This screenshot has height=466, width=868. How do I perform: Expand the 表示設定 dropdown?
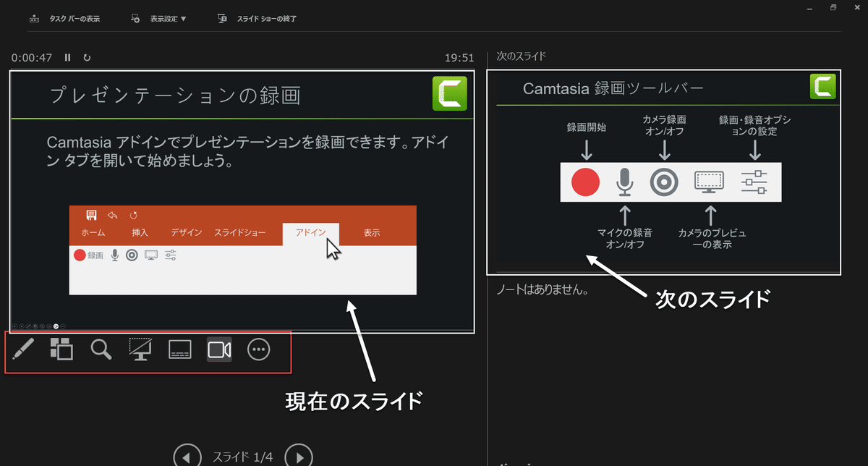[x=158, y=19]
